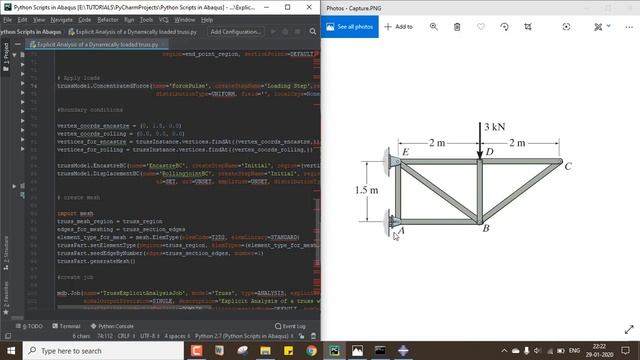Switch to Photos app in the taskbar
This screenshot has height=360, width=640.
click(x=357, y=351)
